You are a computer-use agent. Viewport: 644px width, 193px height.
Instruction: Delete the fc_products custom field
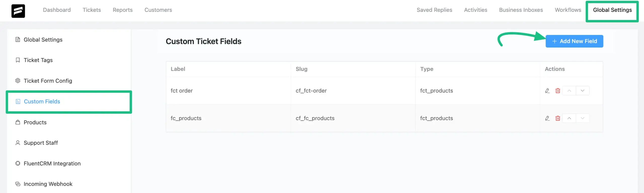tap(558, 118)
